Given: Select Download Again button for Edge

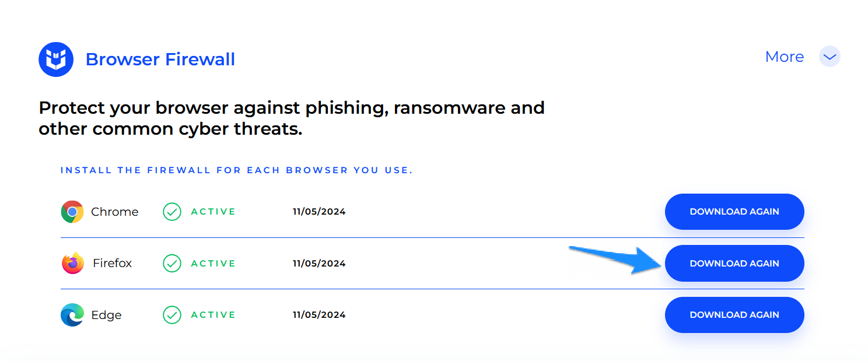Looking at the screenshot, I should tap(734, 315).
